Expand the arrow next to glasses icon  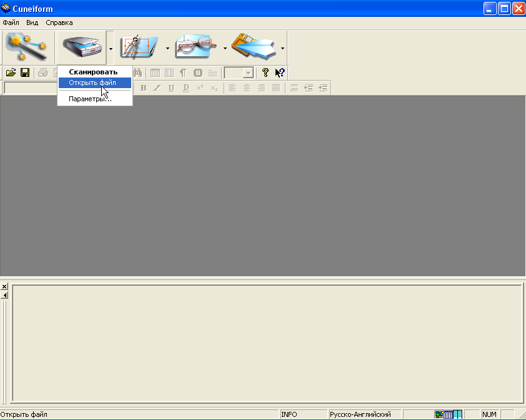(x=225, y=47)
